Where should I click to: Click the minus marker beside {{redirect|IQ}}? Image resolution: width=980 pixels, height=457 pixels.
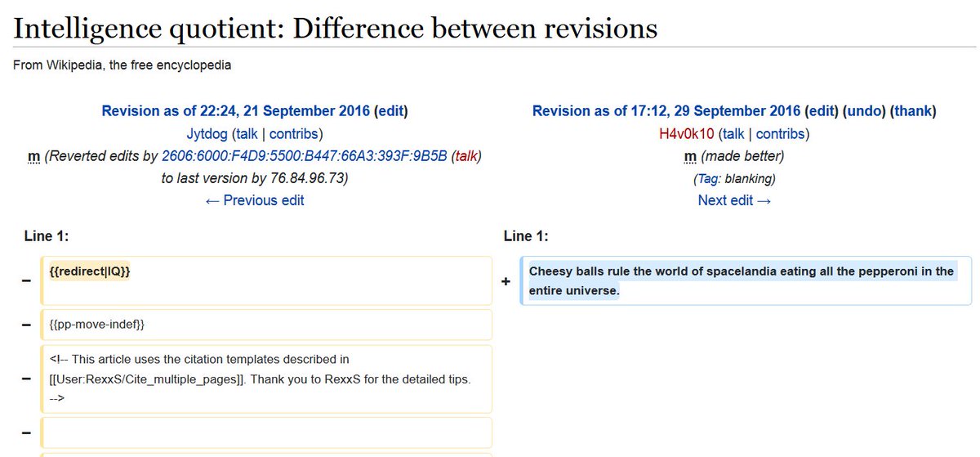(26, 281)
